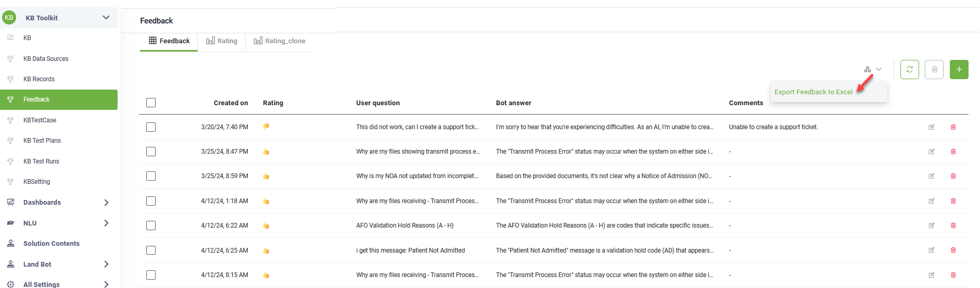Click the green KB avatar icon

(9, 18)
